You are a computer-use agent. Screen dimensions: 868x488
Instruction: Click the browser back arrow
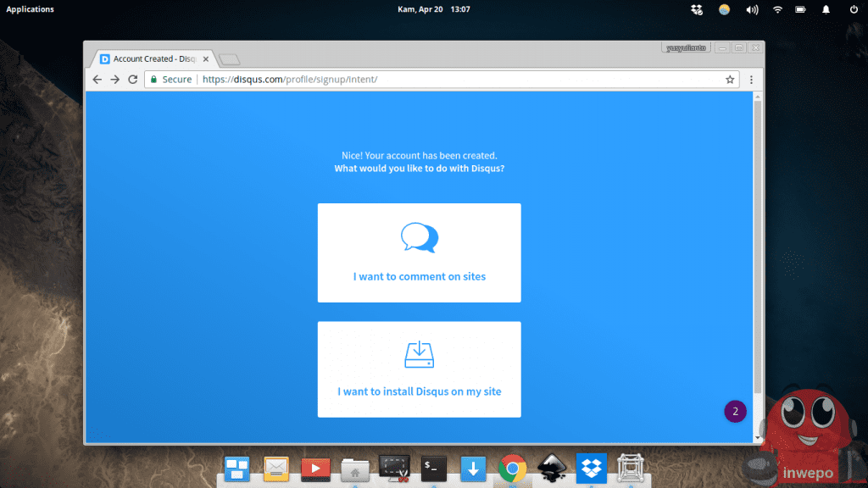pyautogui.click(x=97, y=79)
